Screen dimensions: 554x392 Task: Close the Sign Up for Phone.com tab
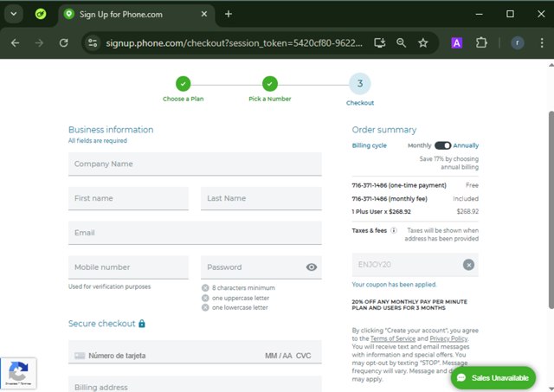pos(204,14)
